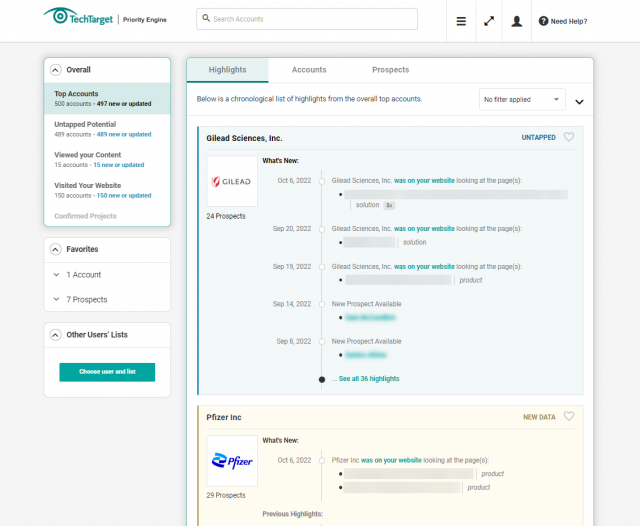Click the Gilead logo thumbnail
640x526 pixels.
pyautogui.click(x=232, y=181)
